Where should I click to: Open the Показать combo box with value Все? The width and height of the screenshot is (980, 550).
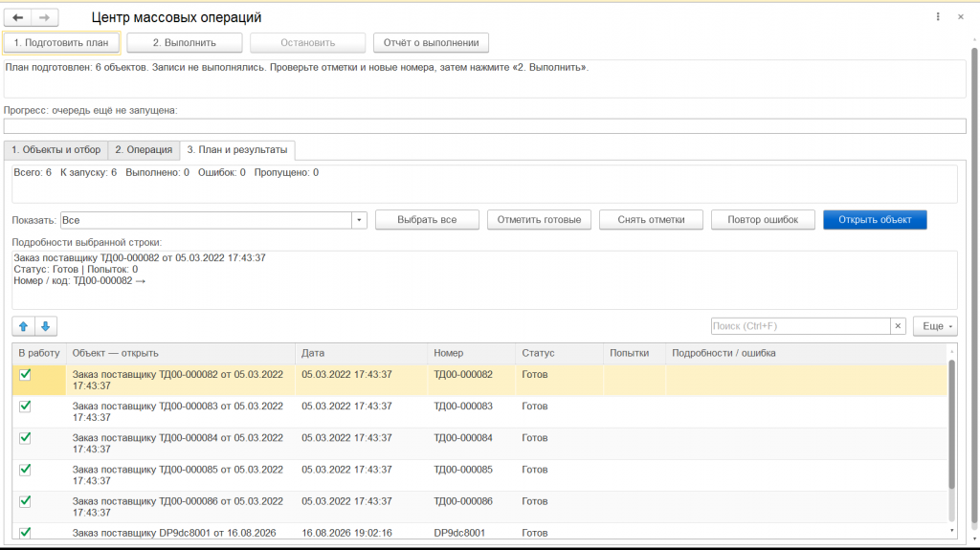(213, 220)
